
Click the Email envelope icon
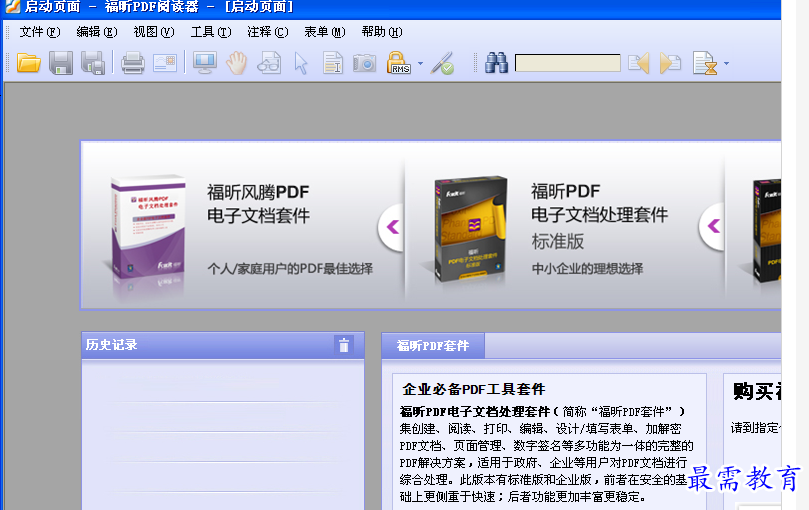[x=165, y=63]
